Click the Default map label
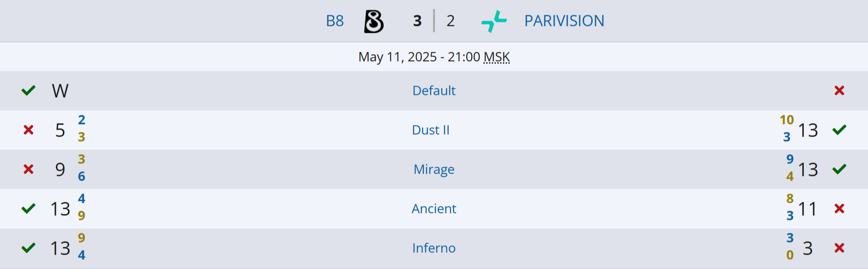The width and height of the screenshot is (868, 269). pos(434,91)
